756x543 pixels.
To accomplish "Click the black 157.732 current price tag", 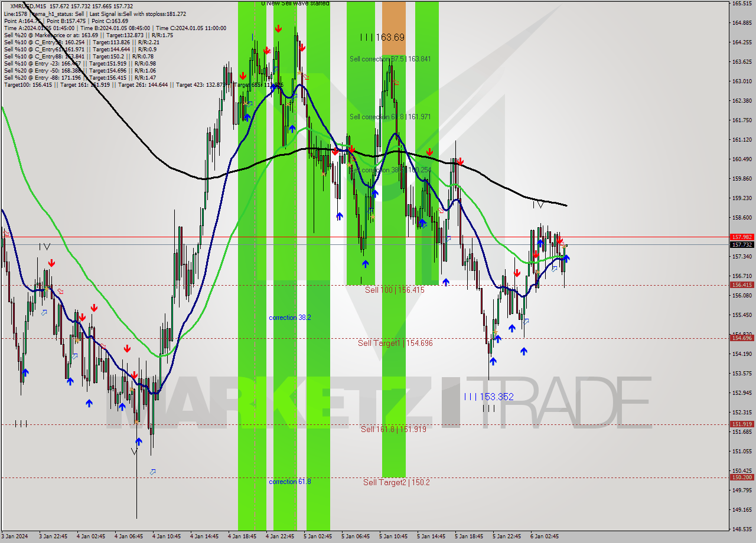I will [x=742, y=244].
